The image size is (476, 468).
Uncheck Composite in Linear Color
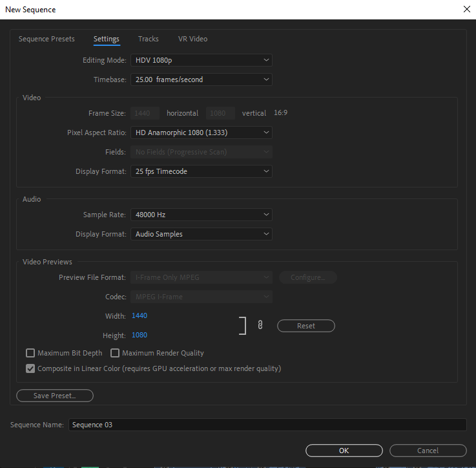click(x=30, y=368)
